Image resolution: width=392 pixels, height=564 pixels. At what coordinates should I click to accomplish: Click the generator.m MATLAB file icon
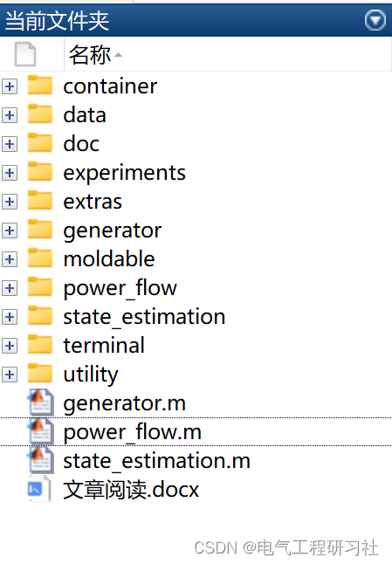point(41,402)
